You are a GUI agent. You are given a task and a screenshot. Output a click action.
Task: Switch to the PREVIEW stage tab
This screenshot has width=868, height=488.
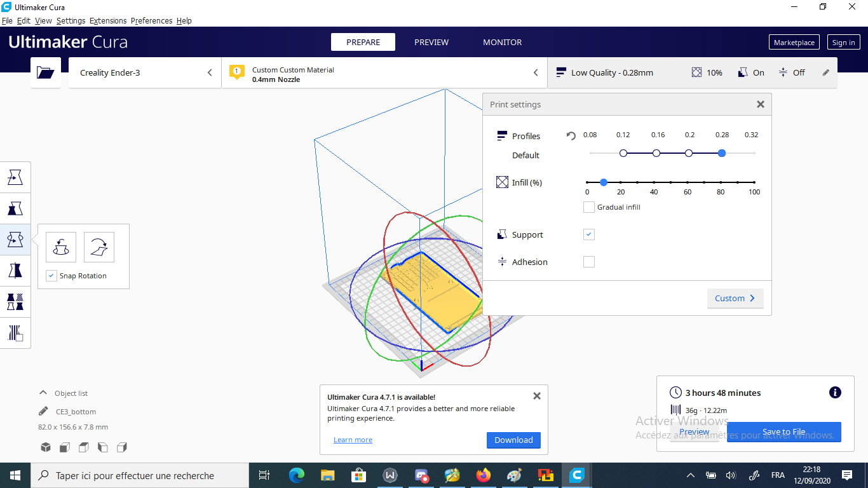point(431,42)
